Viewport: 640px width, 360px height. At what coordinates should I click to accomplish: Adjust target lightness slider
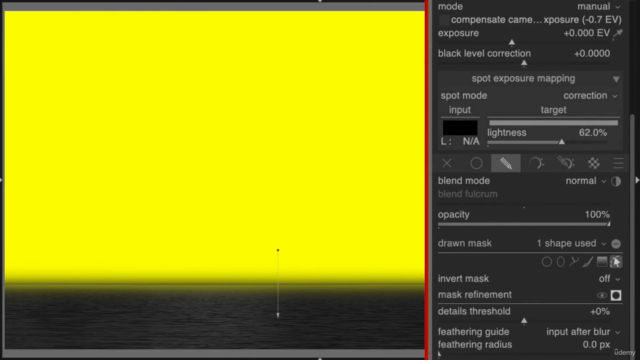[547, 142]
